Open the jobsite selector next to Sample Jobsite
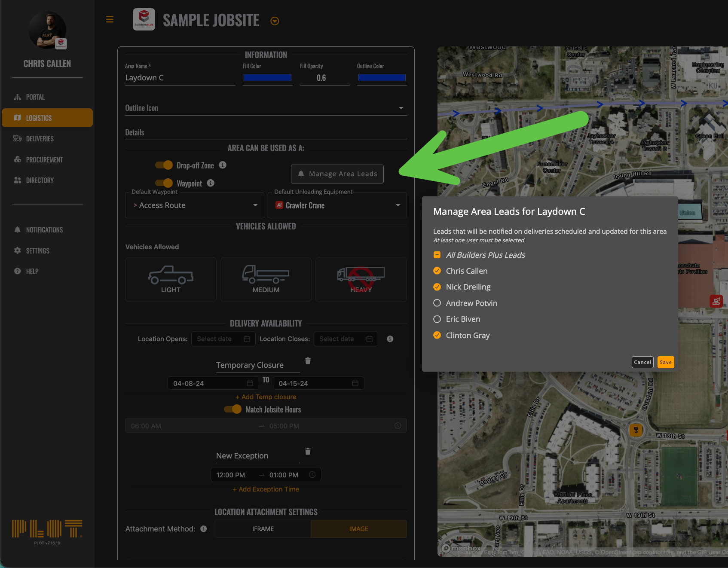 pos(275,21)
